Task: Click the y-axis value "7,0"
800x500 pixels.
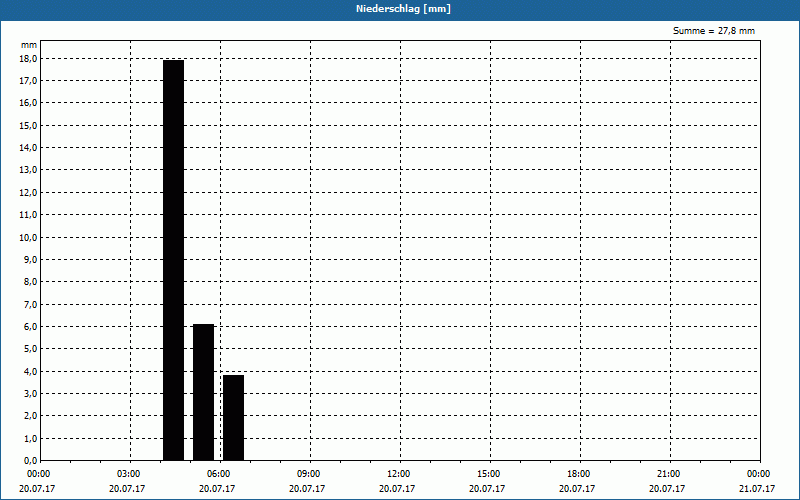Action: click(31, 305)
